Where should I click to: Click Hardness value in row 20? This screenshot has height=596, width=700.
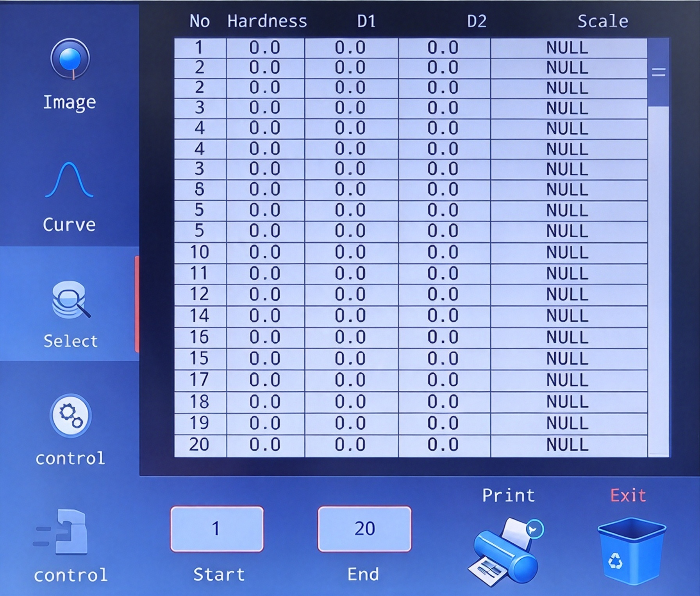[x=265, y=445]
